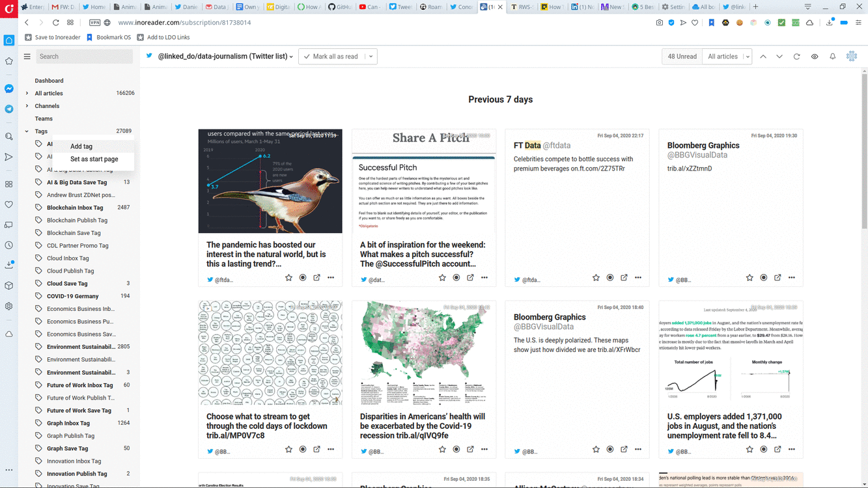Open Dashboard in Inoreader sidebar

pyautogui.click(x=49, y=81)
